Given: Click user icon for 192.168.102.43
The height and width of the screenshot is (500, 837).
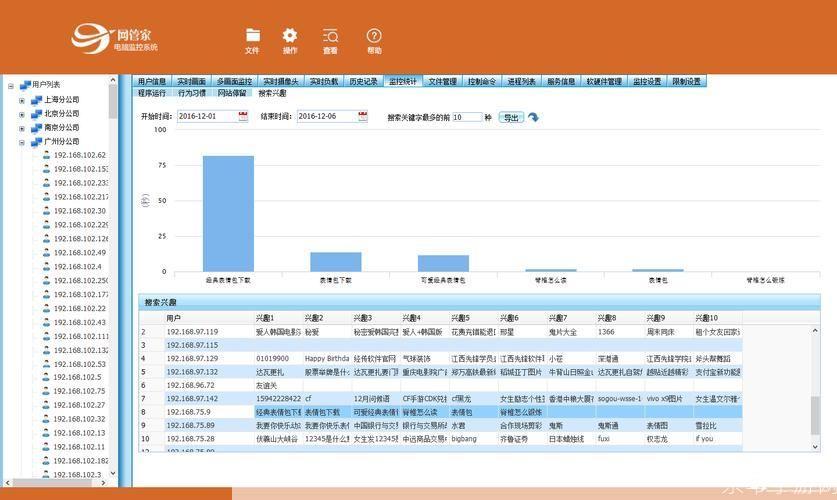Looking at the screenshot, I should [x=46, y=322].
